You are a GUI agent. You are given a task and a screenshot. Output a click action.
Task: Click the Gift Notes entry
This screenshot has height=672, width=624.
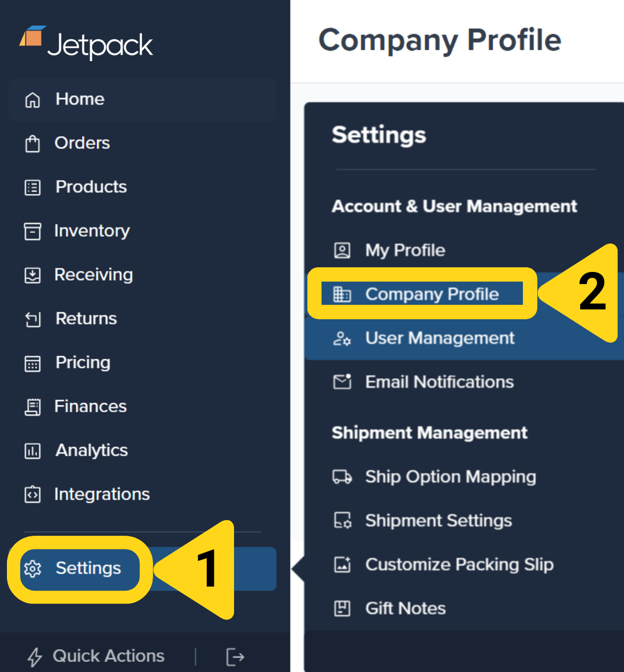click(x=405, y=608)
